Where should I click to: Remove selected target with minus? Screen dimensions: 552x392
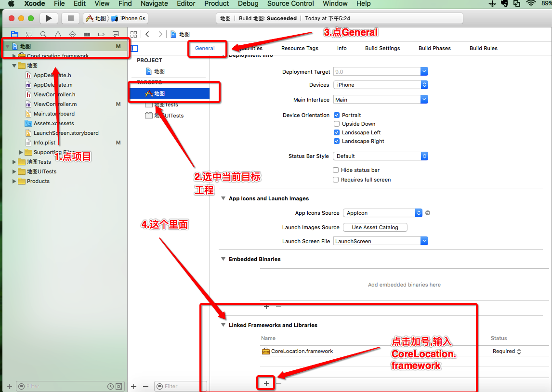click(146, 386)
